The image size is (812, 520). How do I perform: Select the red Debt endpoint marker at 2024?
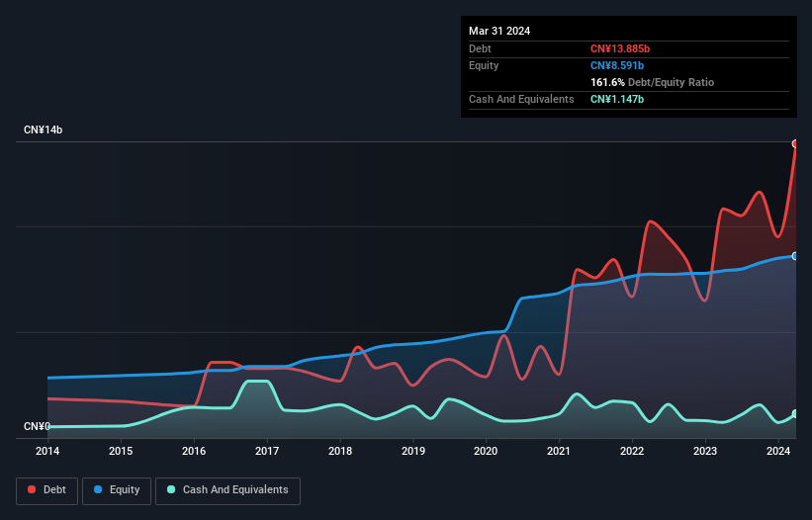(795, 144)
